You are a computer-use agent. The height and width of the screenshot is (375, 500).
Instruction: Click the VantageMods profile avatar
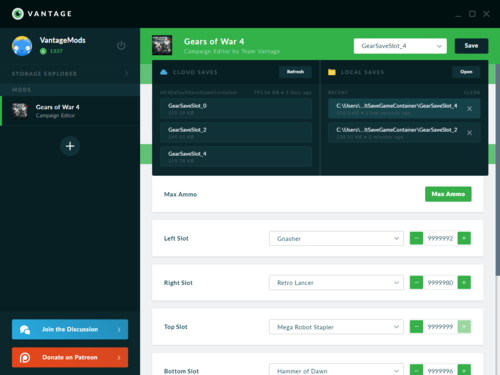pyautogui.click(x=22, y=46)
